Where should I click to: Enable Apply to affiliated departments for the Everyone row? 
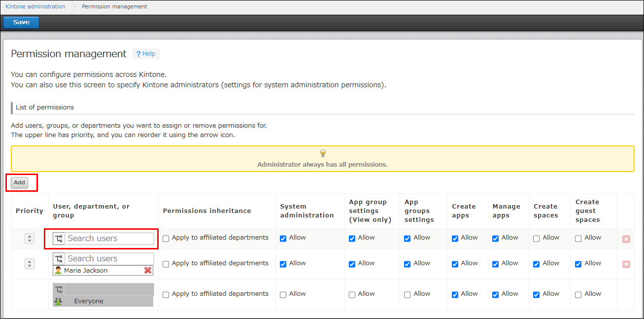(x=166, y=294)
